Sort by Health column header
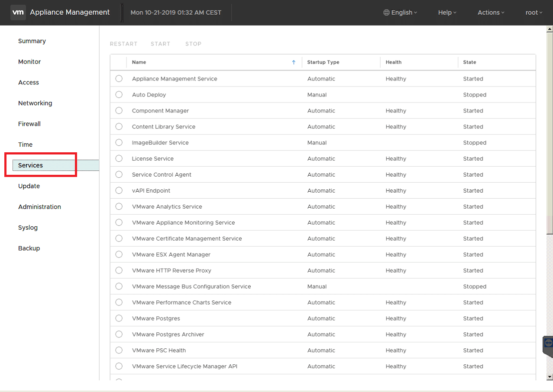Screen dimensions: 553x392 click(x=394, y=62)
